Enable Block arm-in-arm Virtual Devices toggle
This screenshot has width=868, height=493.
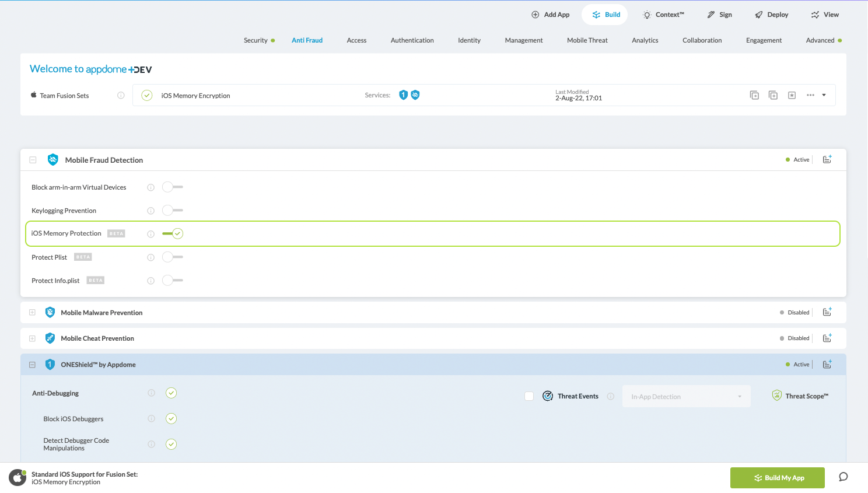tap(173, 187)
